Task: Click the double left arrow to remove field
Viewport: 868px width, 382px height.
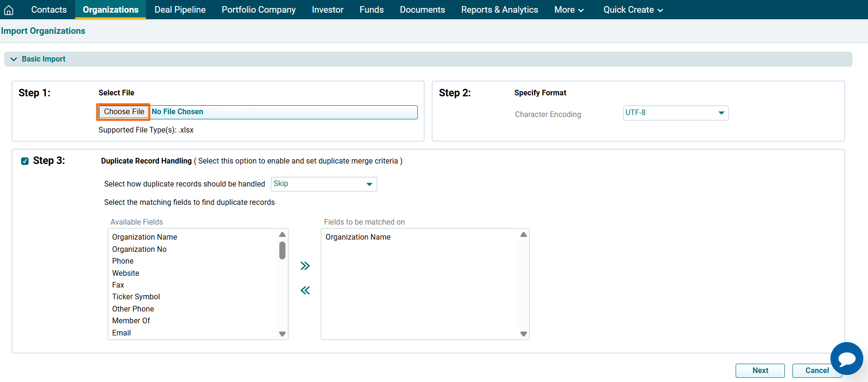Action: (x=305, y=290)
